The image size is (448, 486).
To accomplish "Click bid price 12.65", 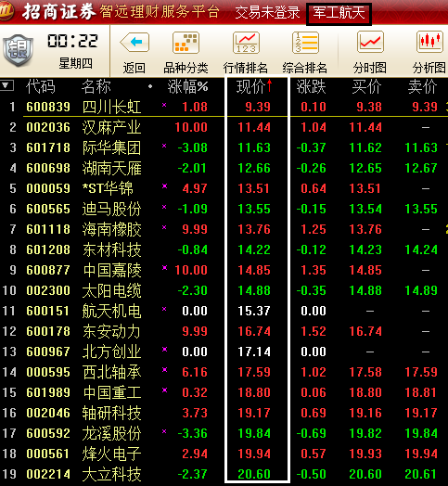I will coord(365,168).
